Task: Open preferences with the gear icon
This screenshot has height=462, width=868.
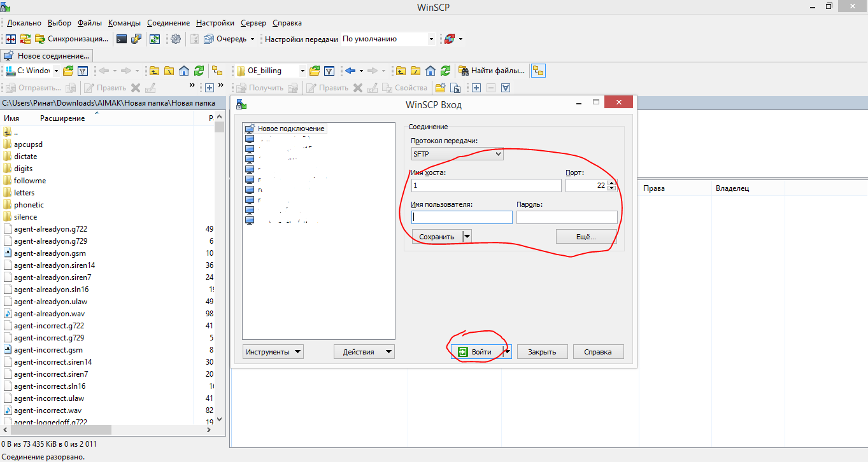Action: point(176,39)
